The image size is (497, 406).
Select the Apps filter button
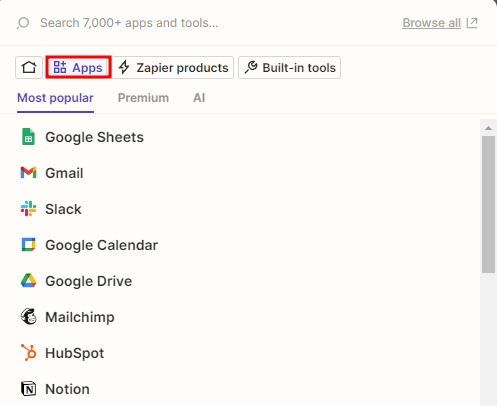[78, 67]
